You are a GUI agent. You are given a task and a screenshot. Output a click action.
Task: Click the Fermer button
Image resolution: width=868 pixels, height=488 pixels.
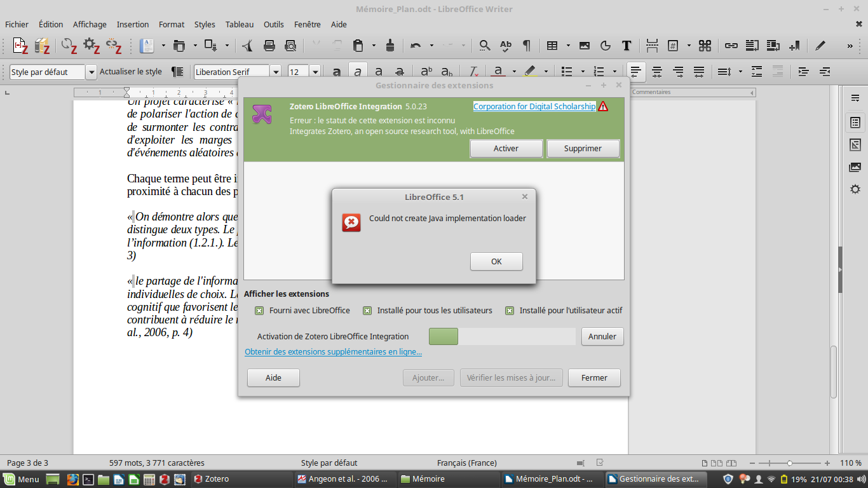click(594, 377)
